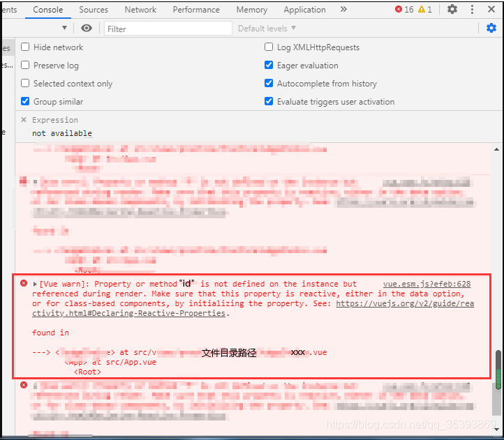Screen dimensions: 504x440
Task: Click the "found in" text in the highlighted error
Action: click(x=50, y=333)
